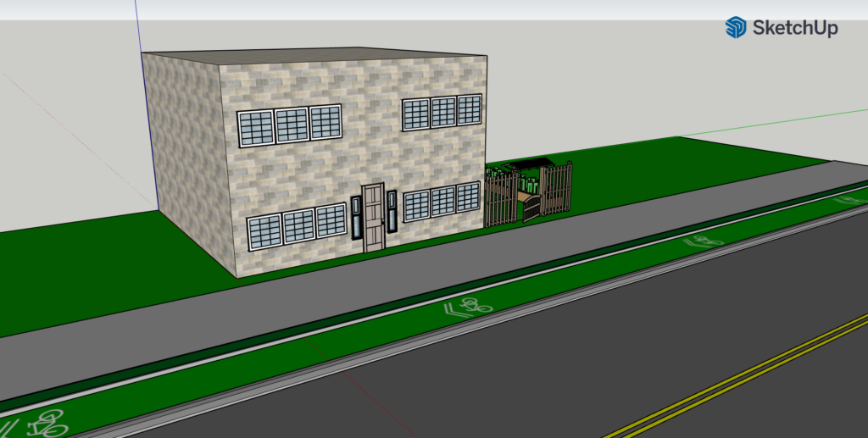Select the middle window of the upper-left window group

tap(292, 125)
